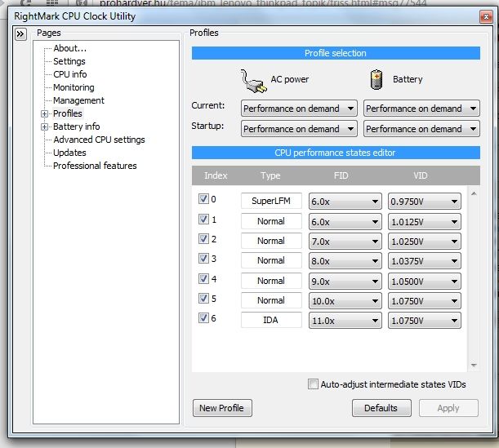Open the VID dropdown for index 5

pos(424,301)
